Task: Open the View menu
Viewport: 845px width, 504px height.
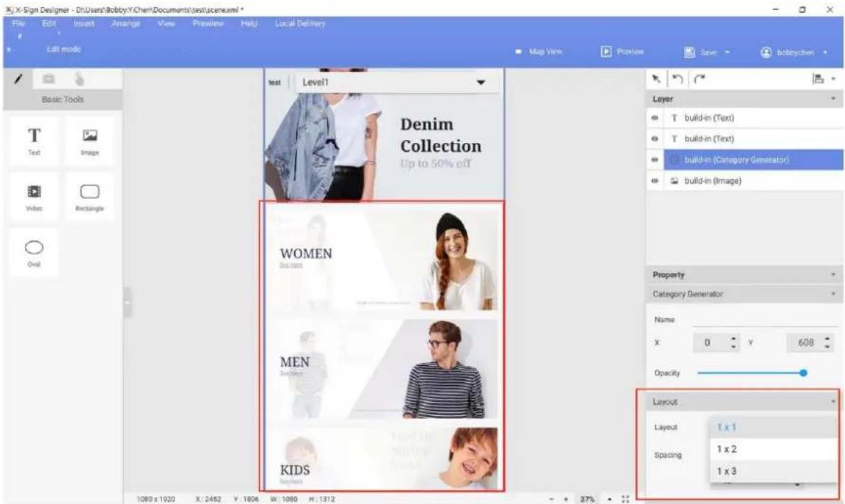Action: tap(166, 23)
